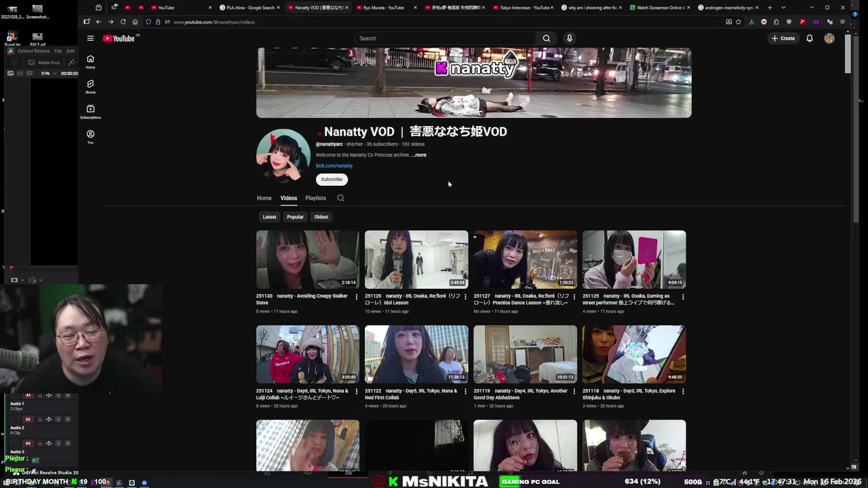Toggle lock on Audio 2 track
868x488 pixels.
point(39,419)
